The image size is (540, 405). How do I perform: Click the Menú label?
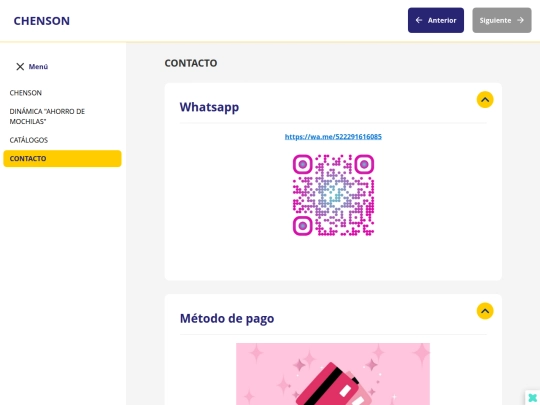pos(38,67)
